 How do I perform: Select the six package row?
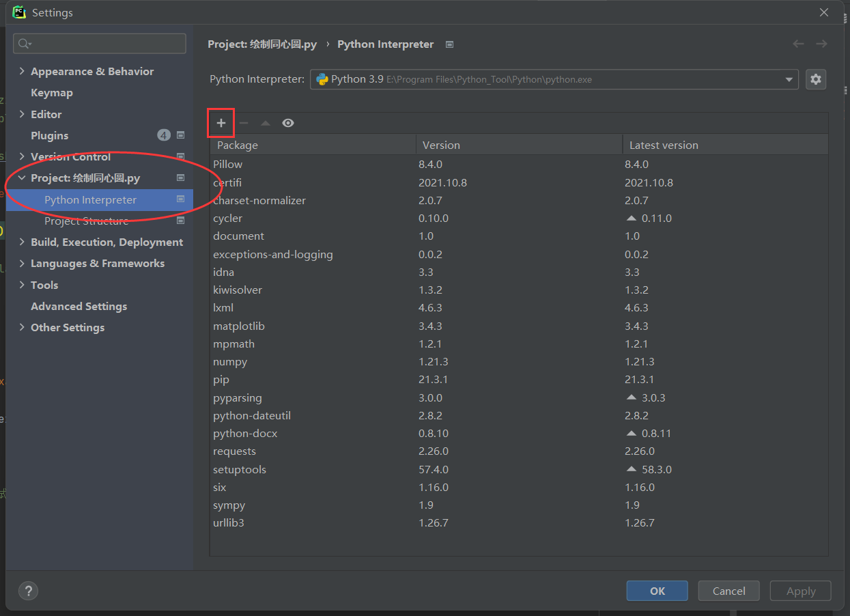click(x=519, y=487)
